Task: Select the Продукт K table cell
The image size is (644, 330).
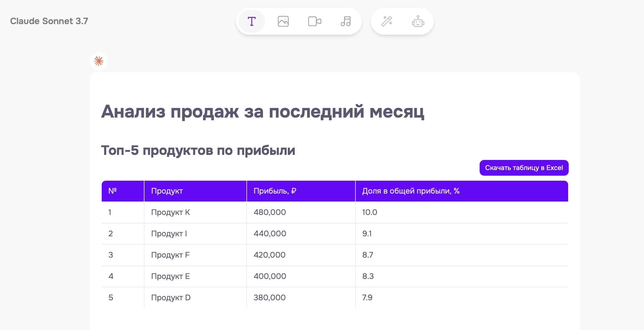Action: [x=171, y=212]
